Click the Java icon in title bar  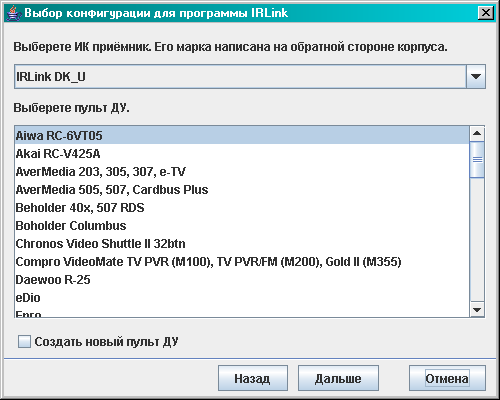click(x=13, y=13)
